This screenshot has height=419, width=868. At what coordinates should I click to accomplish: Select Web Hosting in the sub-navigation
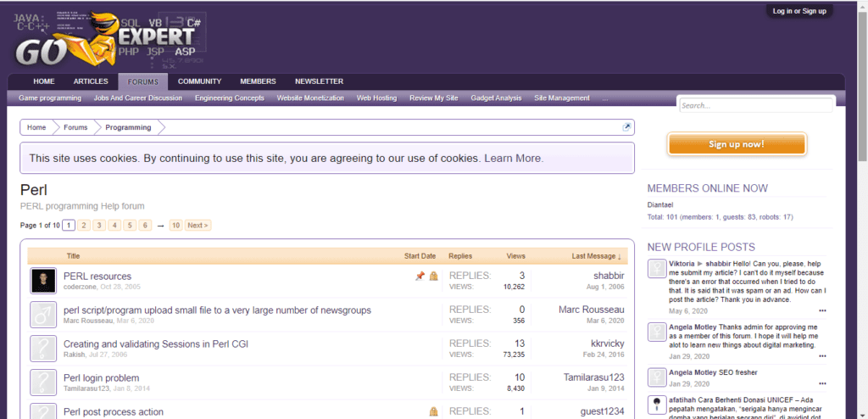pos(376,98)
